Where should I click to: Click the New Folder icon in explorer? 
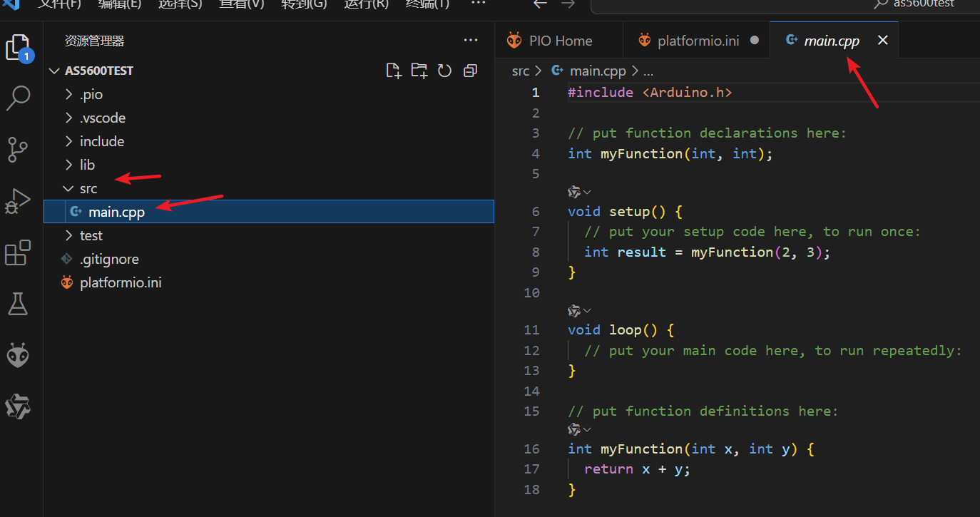point(419,71)
